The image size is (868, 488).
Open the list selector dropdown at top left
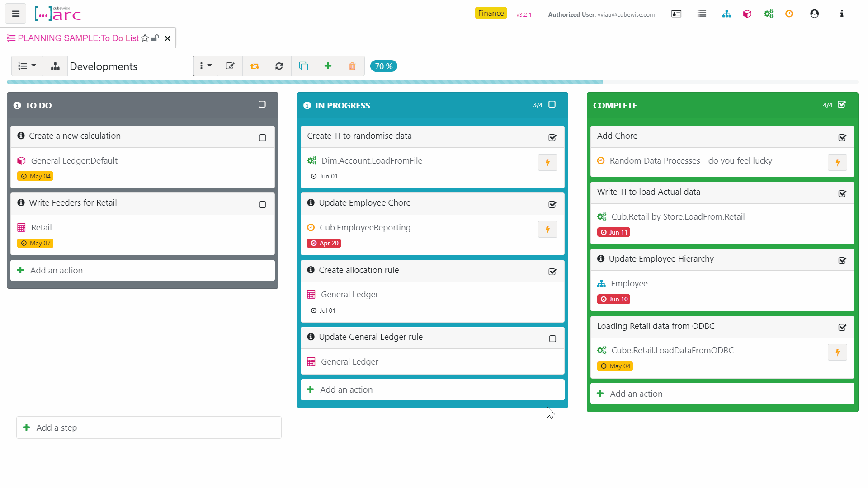[x=26, y=66]
